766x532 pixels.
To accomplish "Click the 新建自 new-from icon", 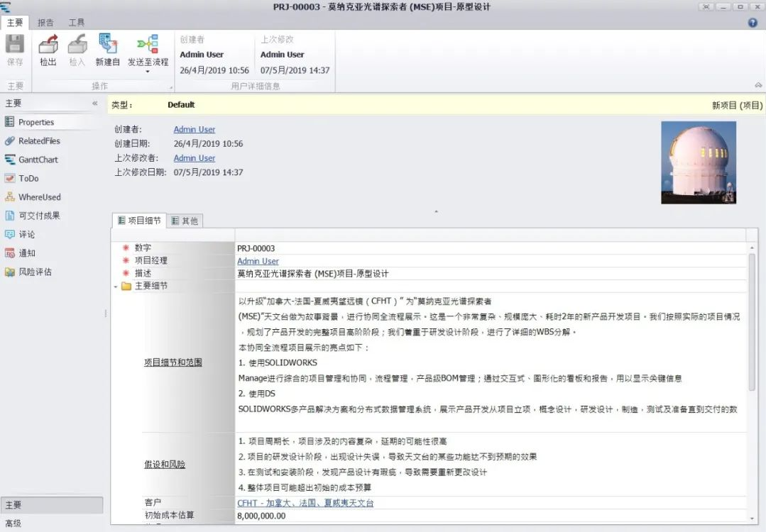I will [x=107, y=44].
